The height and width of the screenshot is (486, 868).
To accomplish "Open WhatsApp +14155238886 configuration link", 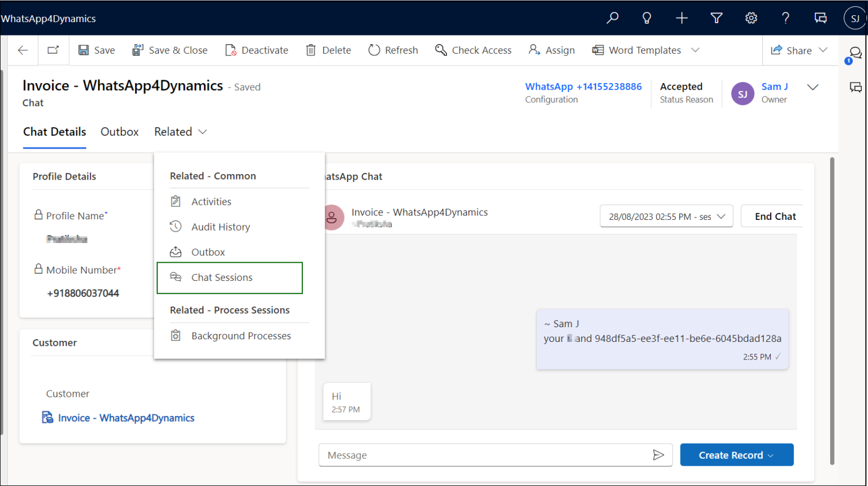I will [x=583, y=86].
